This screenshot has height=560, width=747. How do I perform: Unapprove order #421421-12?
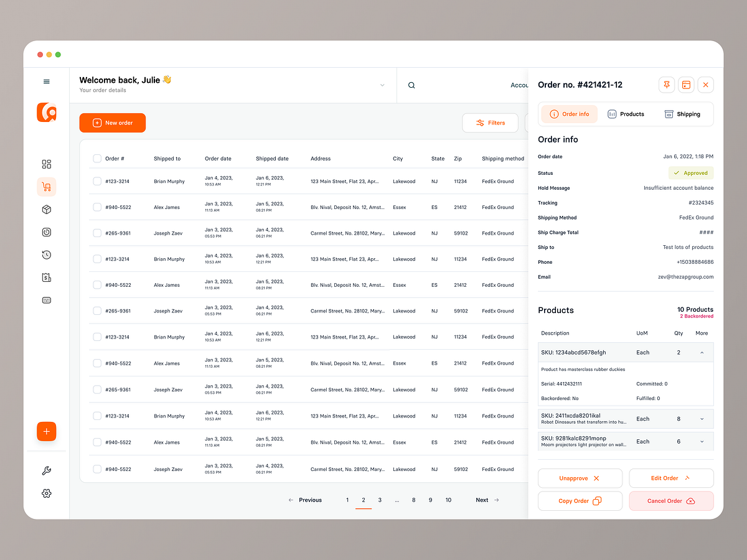pos(580,478)
